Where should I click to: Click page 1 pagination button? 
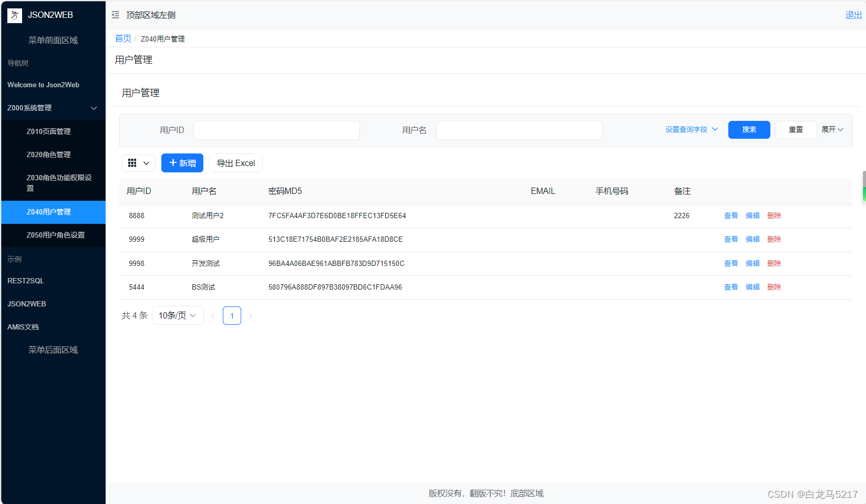click(232, 315)
